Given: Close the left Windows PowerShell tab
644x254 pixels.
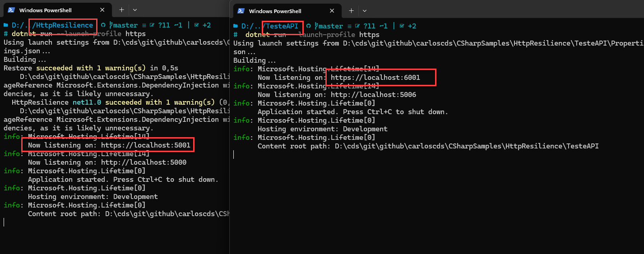Looking at the screenshot, I should click(102, 10).
